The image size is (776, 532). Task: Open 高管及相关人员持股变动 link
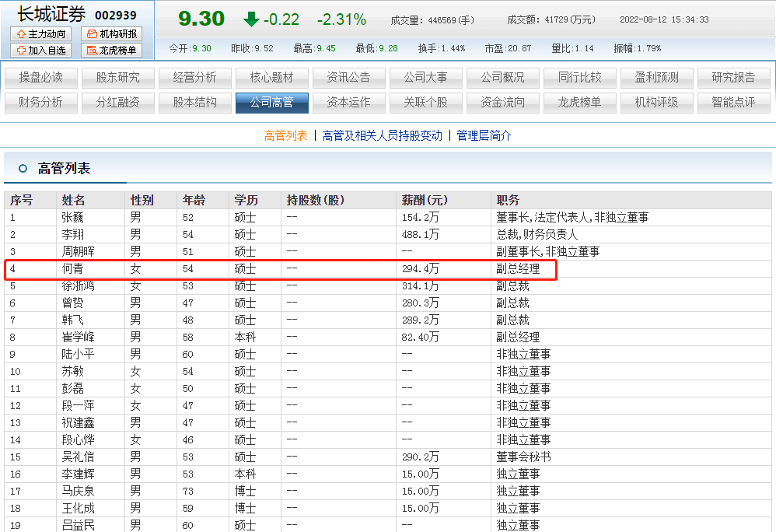pyautogui.click(x=382, y=135)
